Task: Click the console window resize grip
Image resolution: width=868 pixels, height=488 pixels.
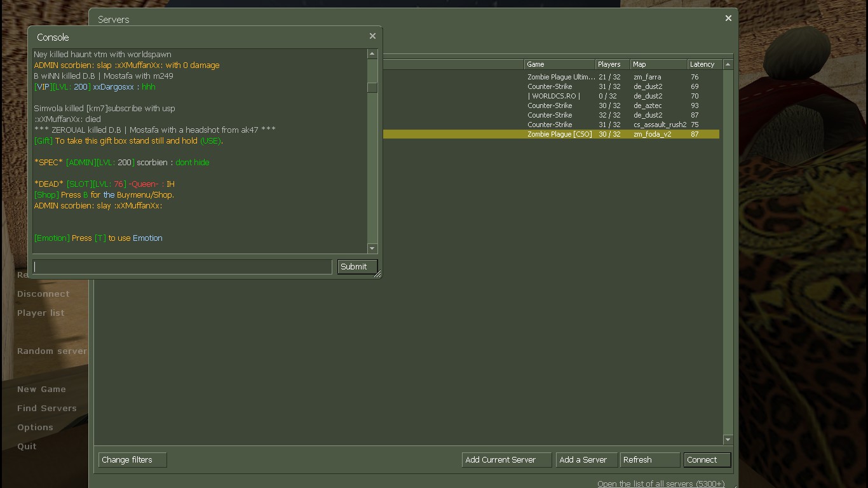Action: [x=377, y=274]
